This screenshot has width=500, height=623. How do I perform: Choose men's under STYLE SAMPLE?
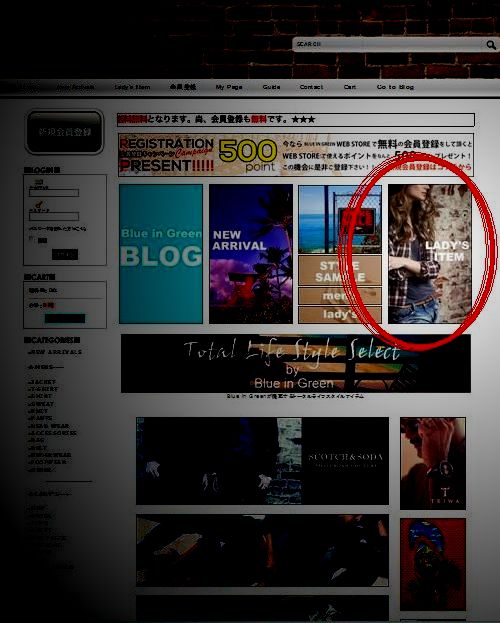pos(340,296)
